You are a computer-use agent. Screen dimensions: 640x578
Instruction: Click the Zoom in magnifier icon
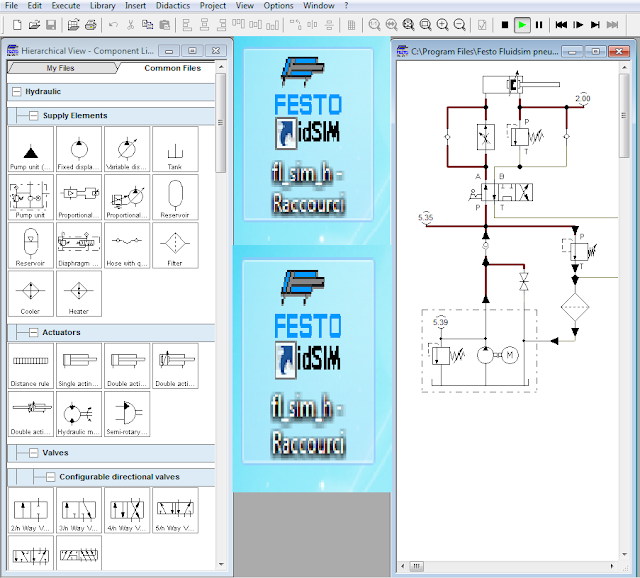click(442, 25)
